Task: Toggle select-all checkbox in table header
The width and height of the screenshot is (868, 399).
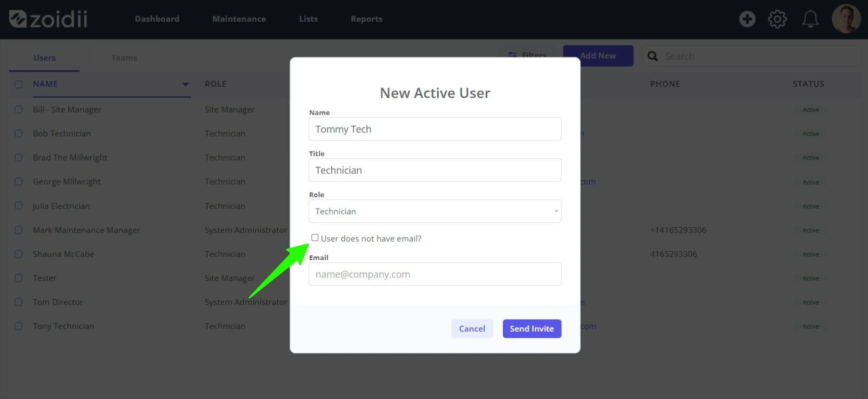Action: (19, 84)
